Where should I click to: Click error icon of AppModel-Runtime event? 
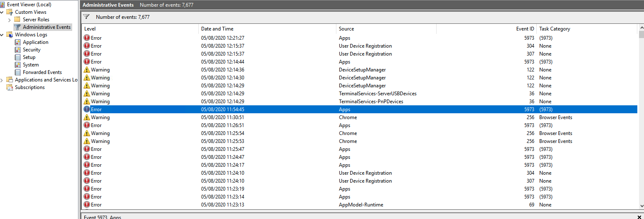click(x=87, y=205)
